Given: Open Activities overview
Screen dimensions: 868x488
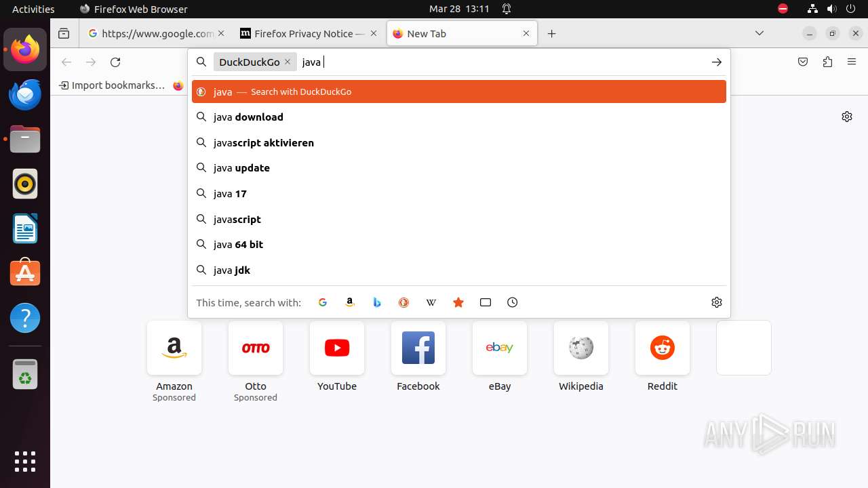Looking at the screenshot, I should click(33, 9).
